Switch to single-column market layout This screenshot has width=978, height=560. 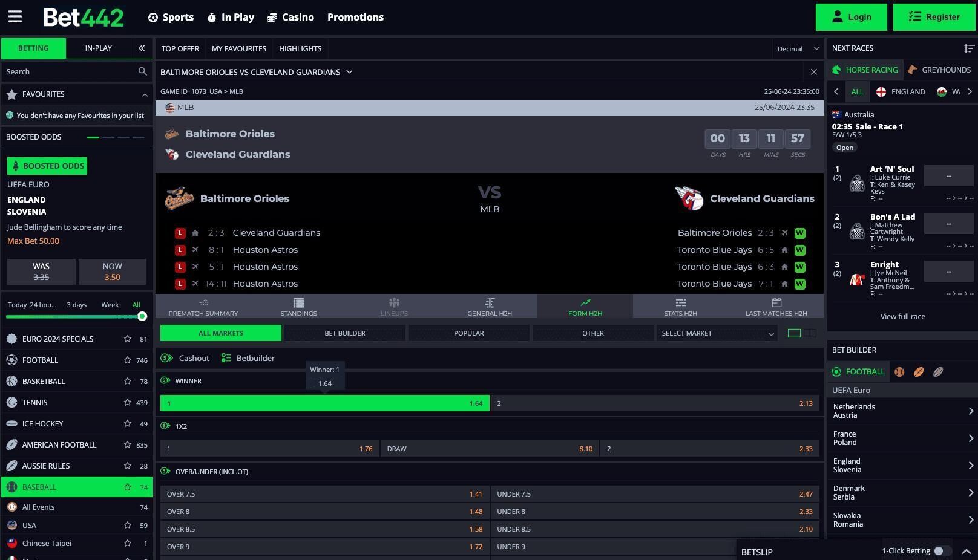(794, 333)
